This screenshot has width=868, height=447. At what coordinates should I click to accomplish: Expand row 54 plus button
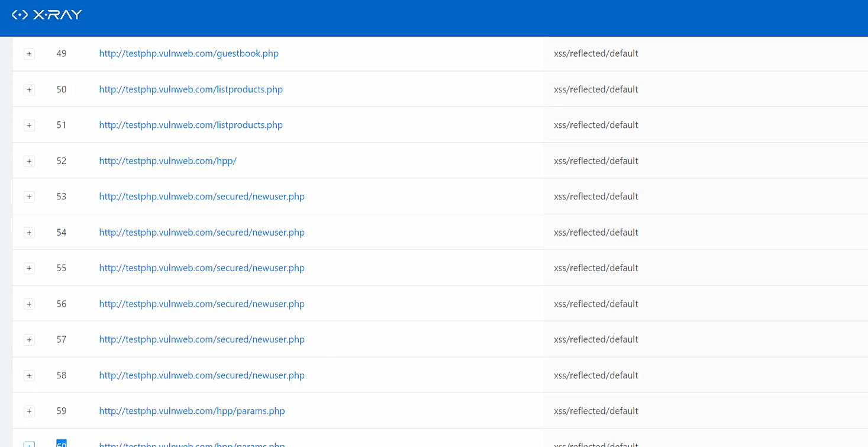pos(29,233)
